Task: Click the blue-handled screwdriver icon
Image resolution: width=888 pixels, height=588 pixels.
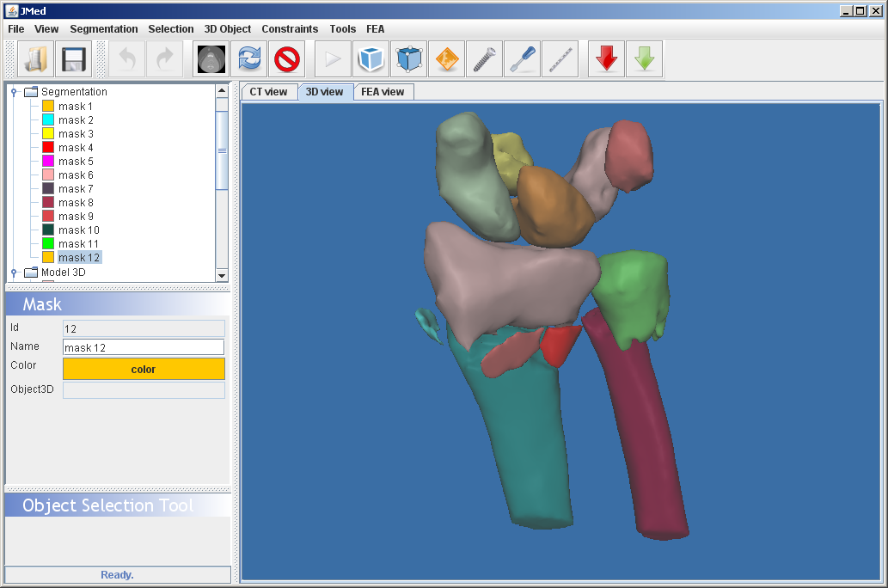Action: 523,59
